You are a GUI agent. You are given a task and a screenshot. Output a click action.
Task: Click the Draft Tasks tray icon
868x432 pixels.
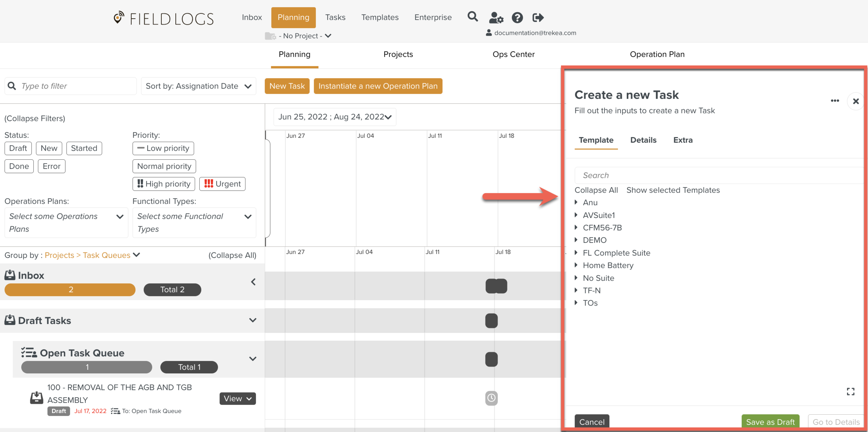pyautogui.click(x=10, y=320)
